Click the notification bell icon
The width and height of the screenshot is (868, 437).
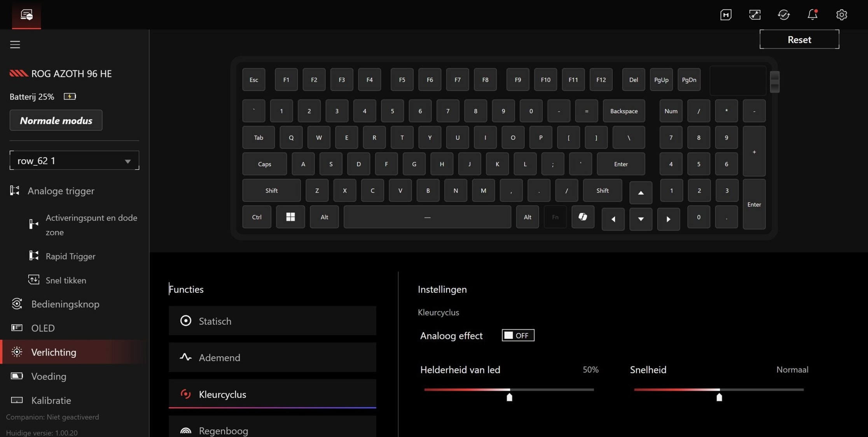pyautogui.click(x=812, y=15)
